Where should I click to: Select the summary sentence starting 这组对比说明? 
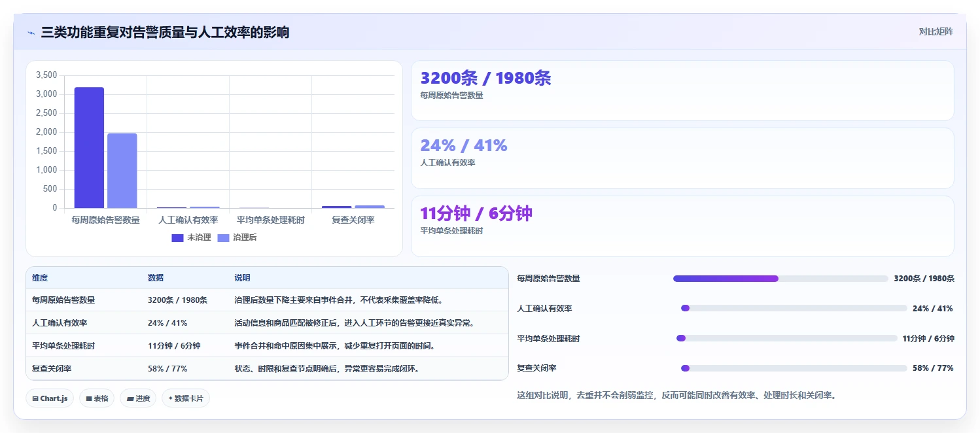click(676, 395)
